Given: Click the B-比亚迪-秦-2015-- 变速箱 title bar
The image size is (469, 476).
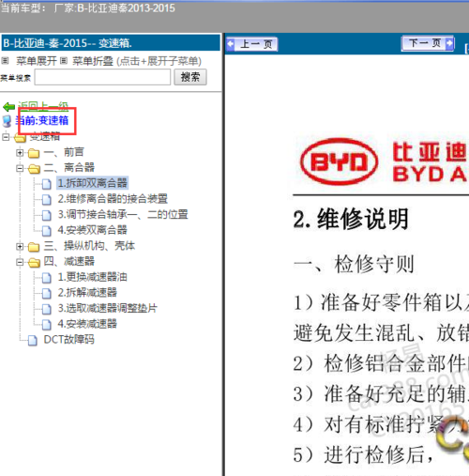Looking at the screenshot, I should pyautogui.click(x=111, y=43).
